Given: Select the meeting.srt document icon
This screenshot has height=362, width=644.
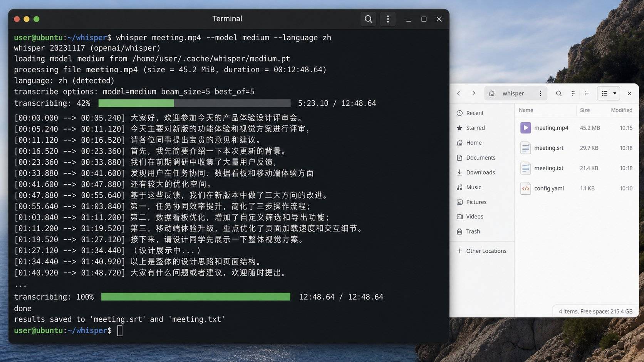Looking at the screenshot, I should click(x=525, y=148).
